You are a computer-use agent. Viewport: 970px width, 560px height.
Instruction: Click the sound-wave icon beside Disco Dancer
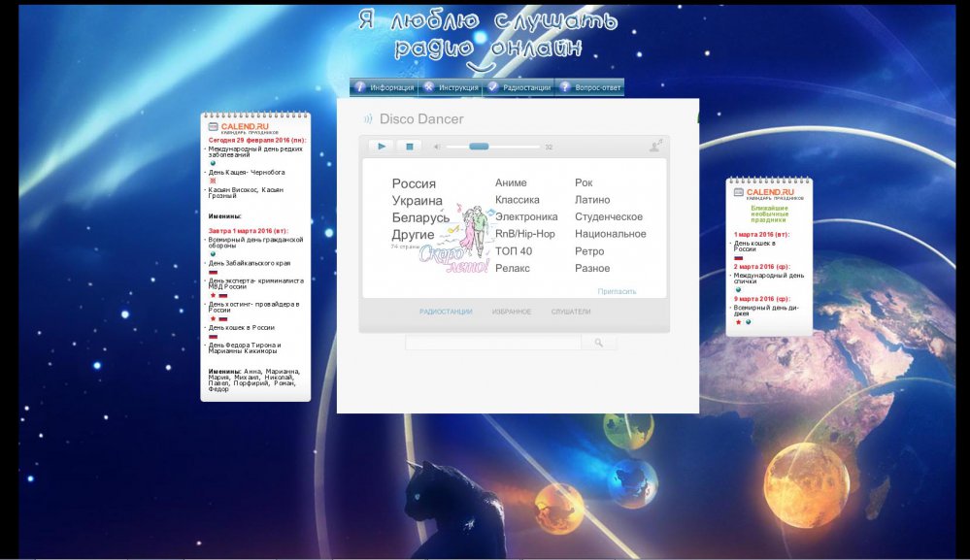pos(368,118)
